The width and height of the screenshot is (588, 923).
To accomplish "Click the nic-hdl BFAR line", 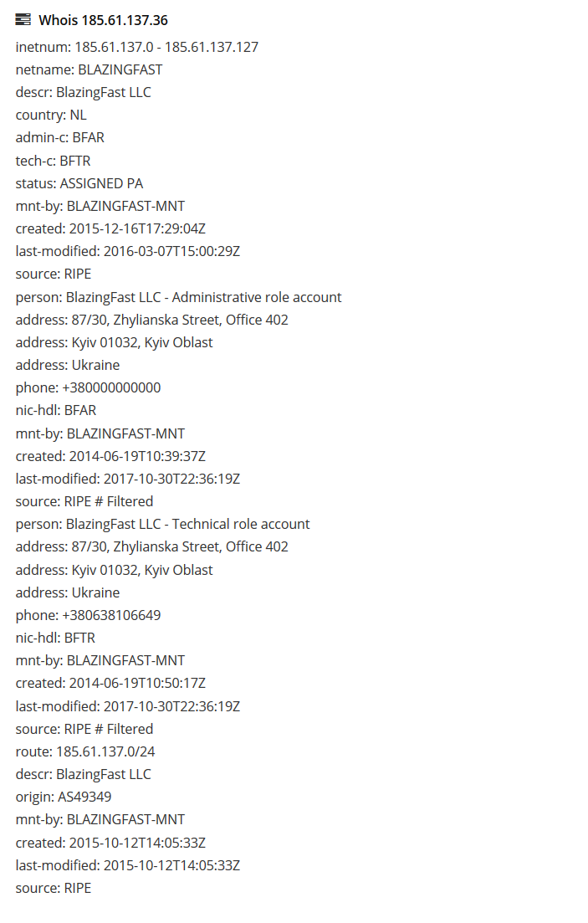I will coord(55,410).
